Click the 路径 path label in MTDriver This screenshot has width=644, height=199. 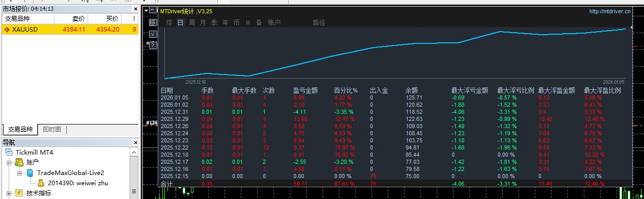319,22
